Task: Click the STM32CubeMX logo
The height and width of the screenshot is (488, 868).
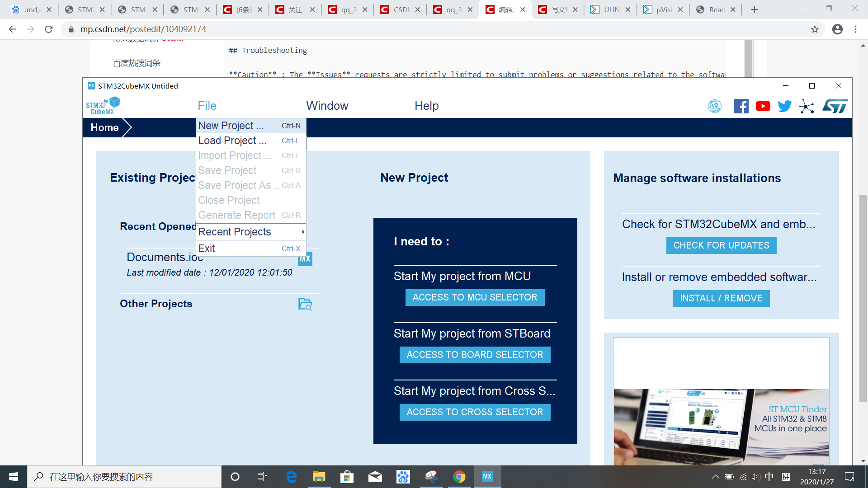Action: click(103, 106)
